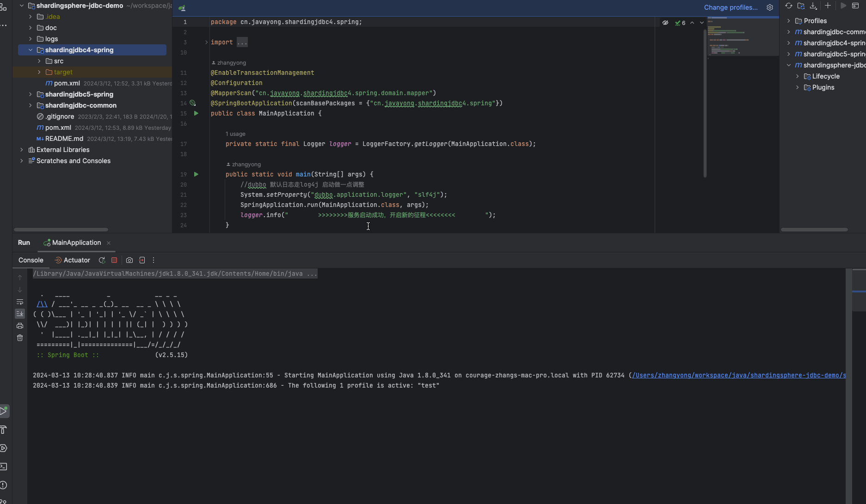Toggle the reader mode eye icon
This screenshot has width=866, height=504.
665,23
